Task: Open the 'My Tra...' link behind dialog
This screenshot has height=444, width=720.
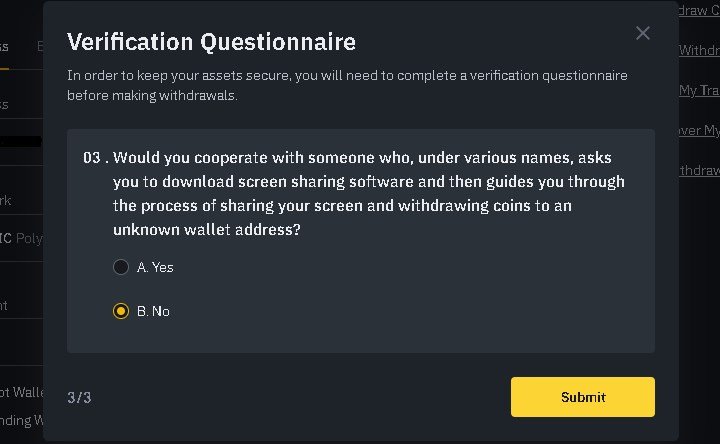Action: 699,90
